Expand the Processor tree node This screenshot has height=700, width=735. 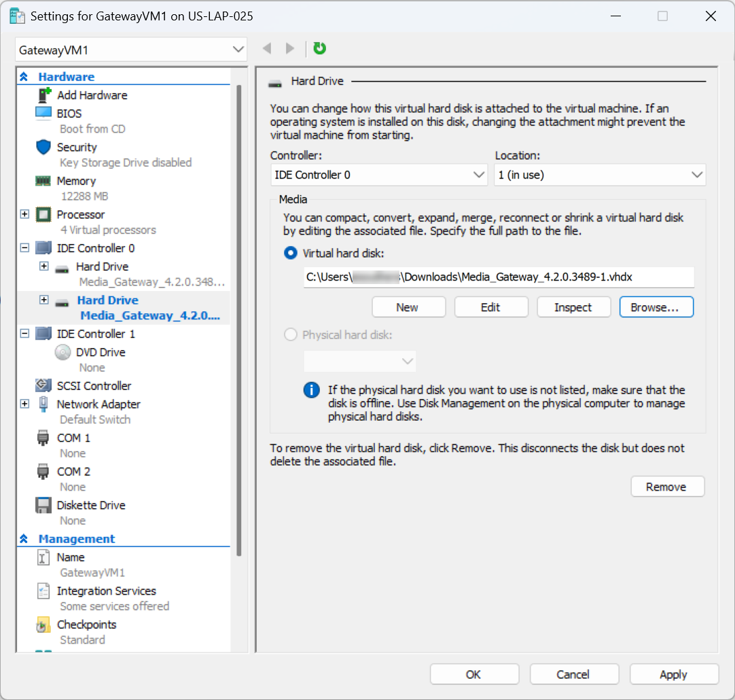[x=25, y=214]
